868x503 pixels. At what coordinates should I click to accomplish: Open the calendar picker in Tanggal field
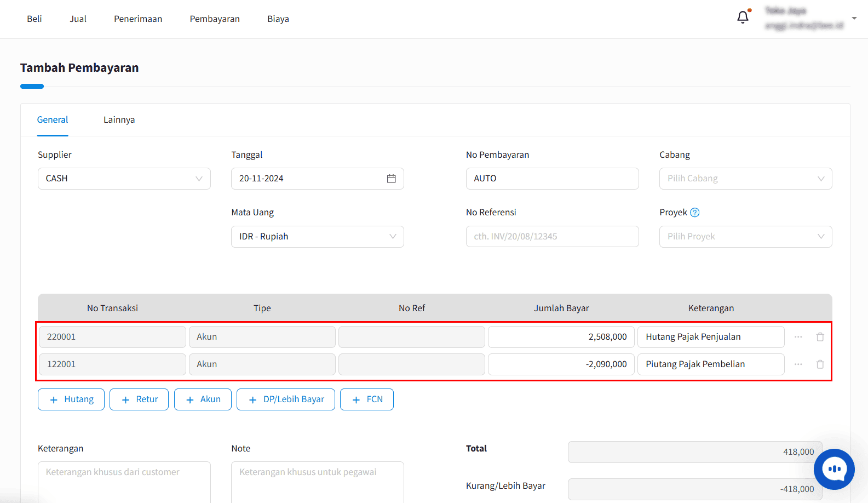coord(391,179)
